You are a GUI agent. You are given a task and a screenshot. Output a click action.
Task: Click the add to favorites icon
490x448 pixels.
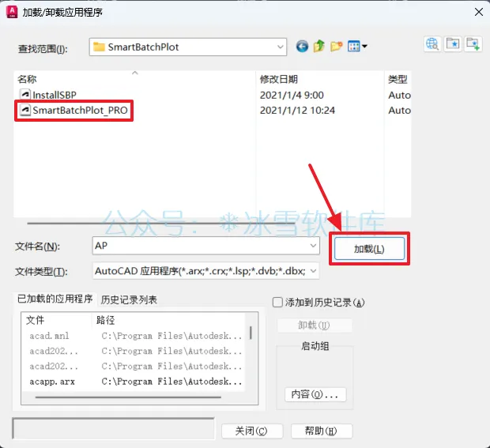473,44
